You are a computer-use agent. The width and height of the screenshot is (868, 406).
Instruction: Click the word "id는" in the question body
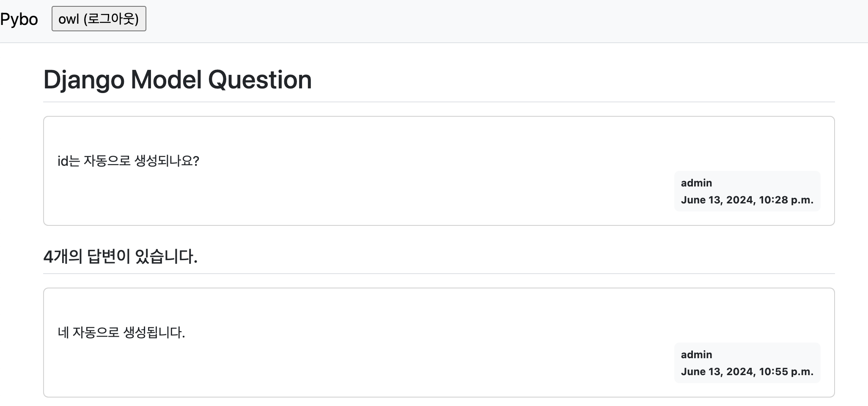click(x=69, y=161)
